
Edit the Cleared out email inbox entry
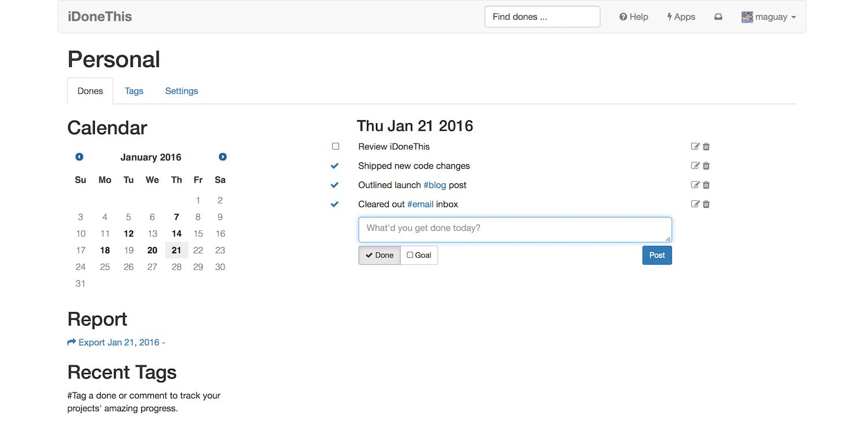point(695,204)
